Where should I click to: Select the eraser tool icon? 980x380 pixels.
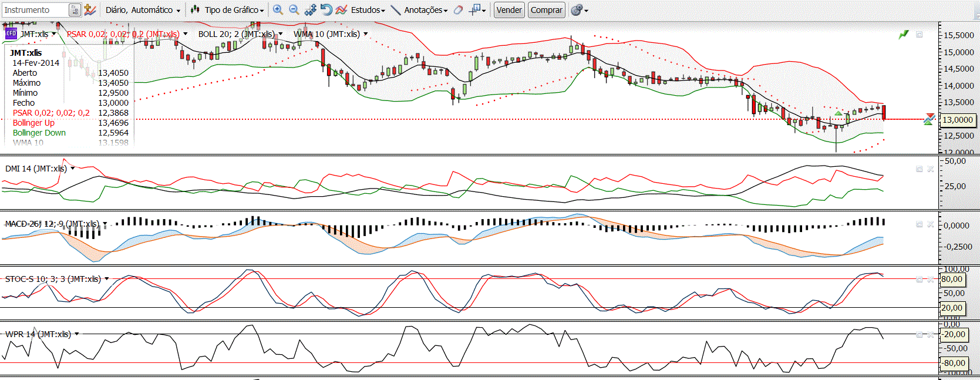(459, 10)
